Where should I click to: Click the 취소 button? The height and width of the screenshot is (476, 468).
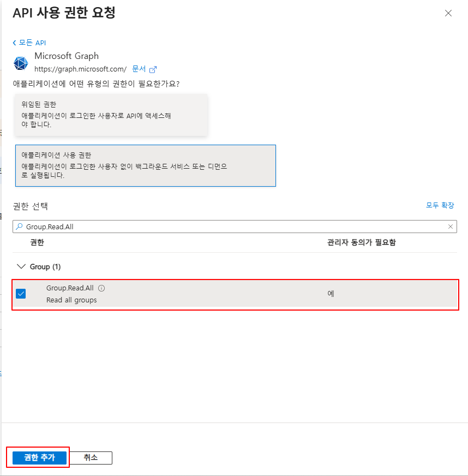(91, 457)
